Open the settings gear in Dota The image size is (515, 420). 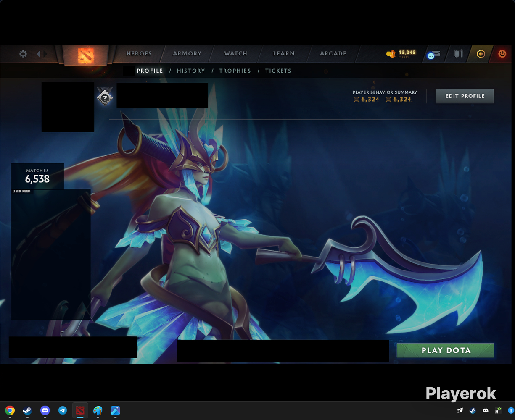click(23, 54)
